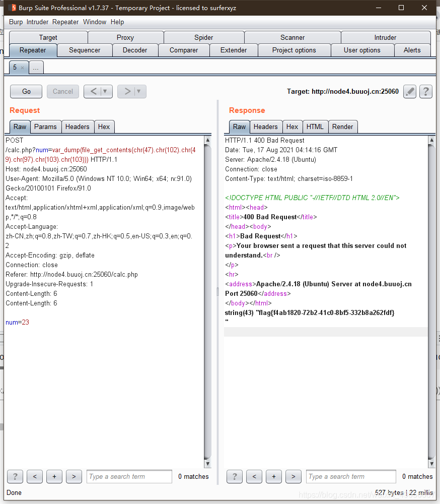Select the Response Render tab
The image size is (440, 504).
tap(343, 127)
